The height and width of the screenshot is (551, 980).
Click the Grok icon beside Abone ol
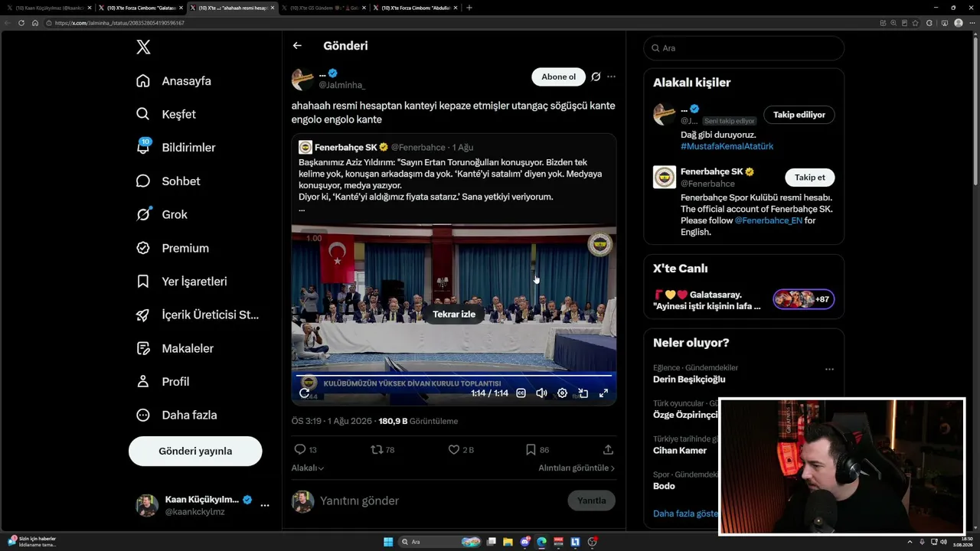(596, 77)
